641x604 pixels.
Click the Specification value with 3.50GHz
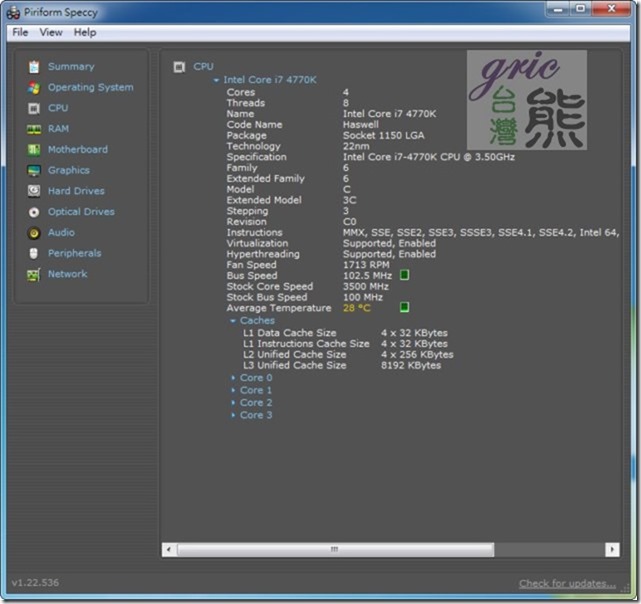click(x=429, y=157)
